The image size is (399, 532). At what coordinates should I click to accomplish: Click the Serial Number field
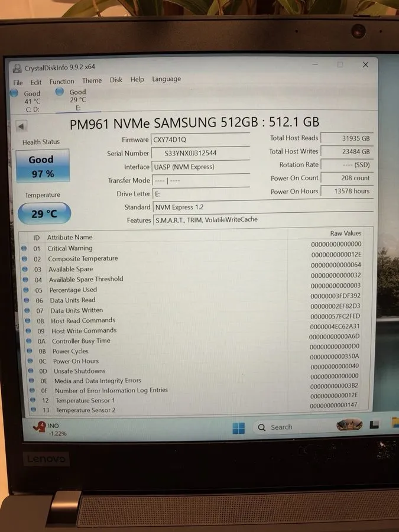click(x=201, y=153)
